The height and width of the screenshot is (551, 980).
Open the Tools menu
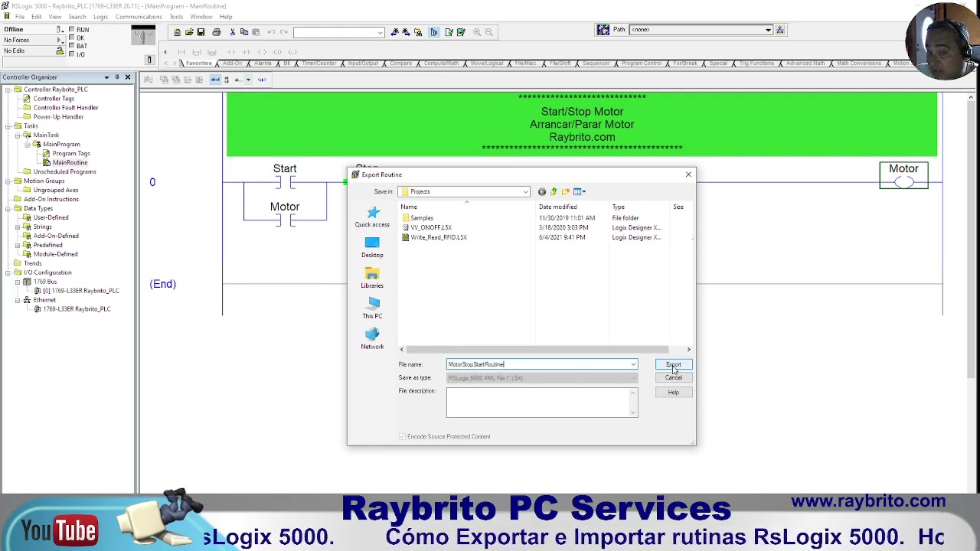tap(176, 17)
